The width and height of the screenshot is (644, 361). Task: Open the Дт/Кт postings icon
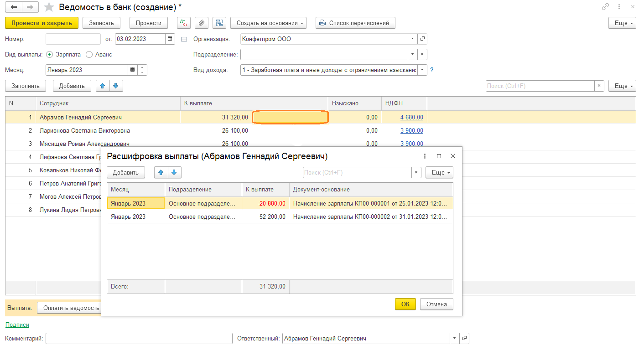pyautogui.click(x=184, y=23)
